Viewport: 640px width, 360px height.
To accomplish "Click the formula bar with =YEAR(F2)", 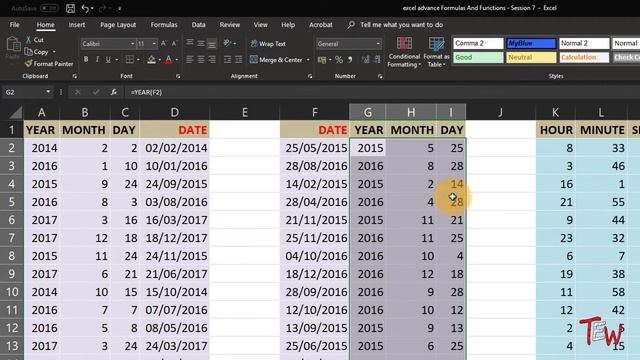I will (x=382, y=92).
